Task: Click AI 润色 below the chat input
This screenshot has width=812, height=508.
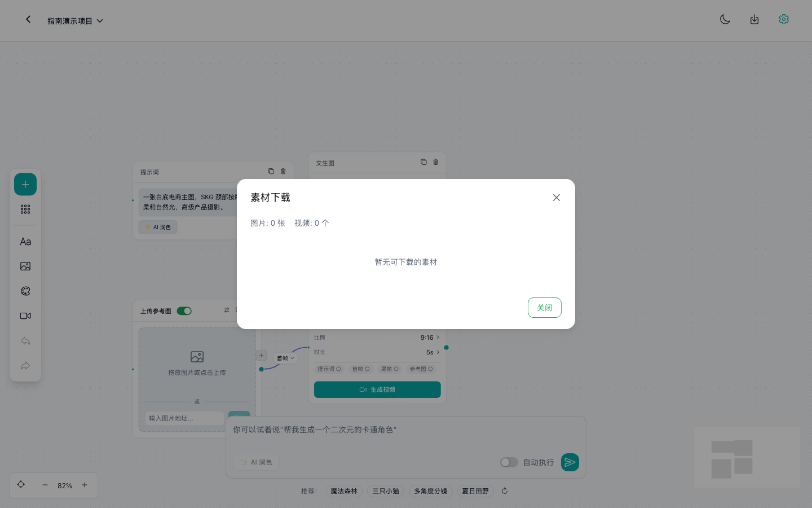Action: point(257,462)
